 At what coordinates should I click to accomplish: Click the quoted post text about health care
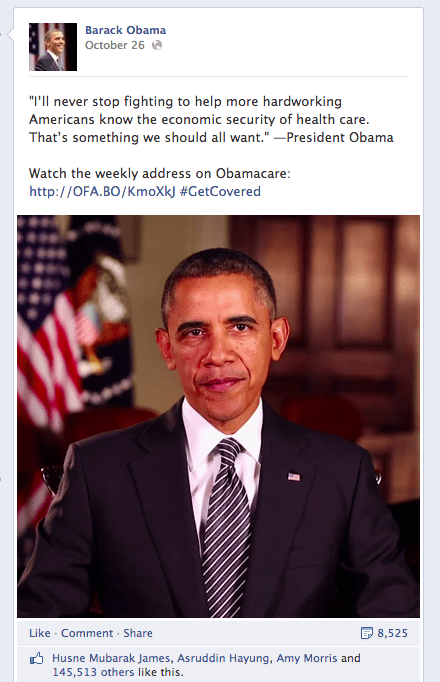pos(211,119)
